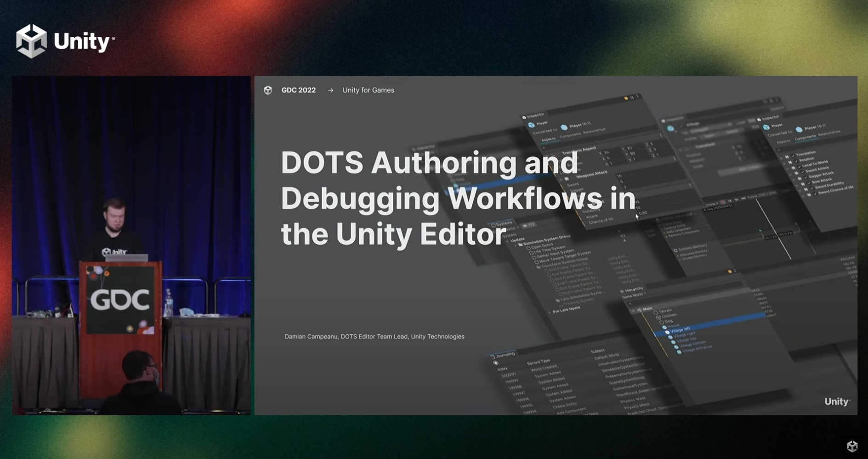Switch to the Components tab in Inspector
Image resolution: width=868 pixels, height=459 pixels.
572,136
